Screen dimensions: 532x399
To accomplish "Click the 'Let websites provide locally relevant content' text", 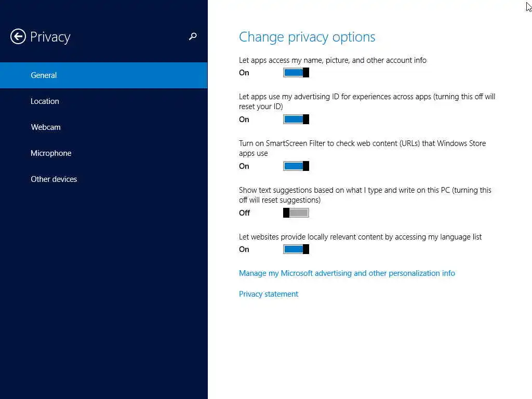I will click(x=361, y=237).
